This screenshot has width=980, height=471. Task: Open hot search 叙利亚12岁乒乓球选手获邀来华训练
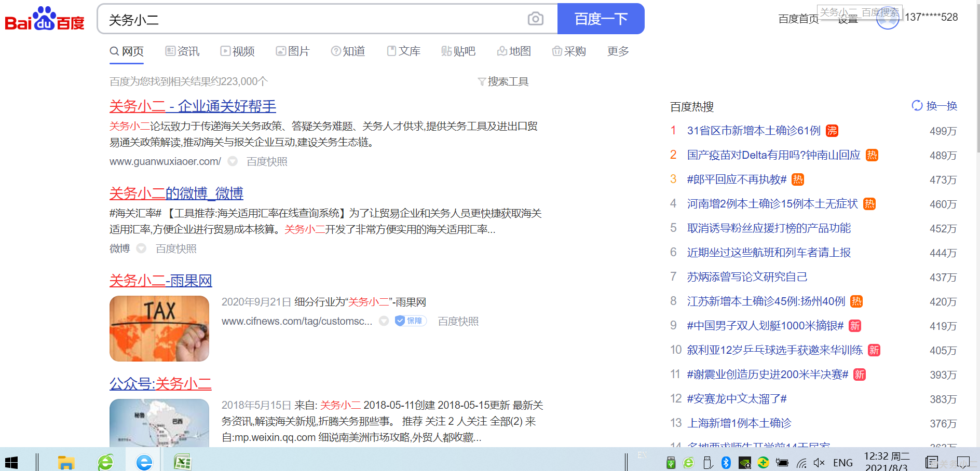click(x=775, y=350)
